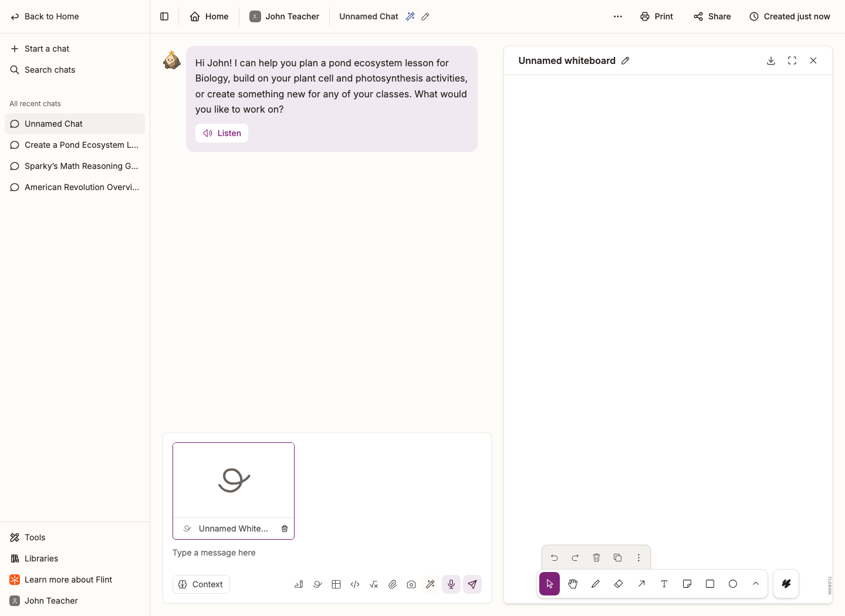Expand more shape tools with the chevron
The width and height of the screenshot is (845, 616).
pos(756,584)
